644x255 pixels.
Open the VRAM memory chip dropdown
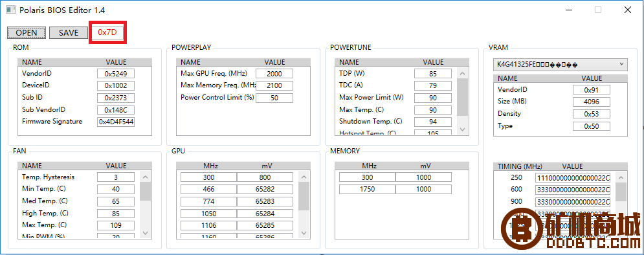click(x=561, y=65)
